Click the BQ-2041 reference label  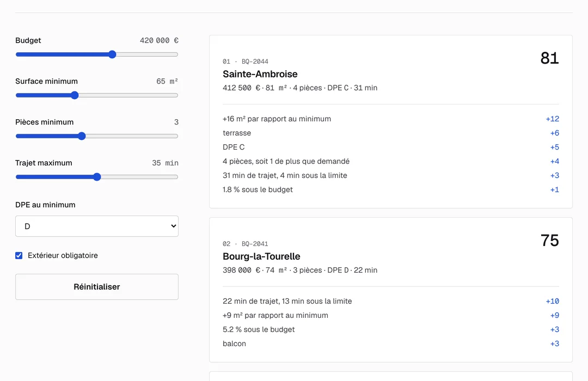click(x=255, y=244)
